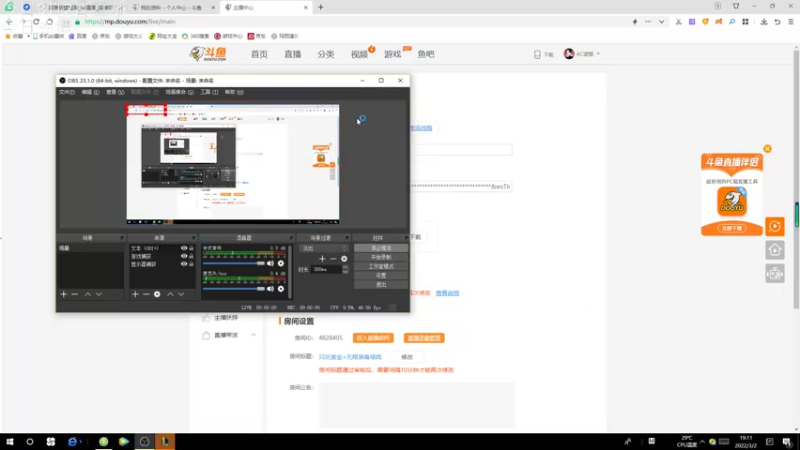Toggle the eye icon of the second source row

pyautogui.click(x=184, y=256)
